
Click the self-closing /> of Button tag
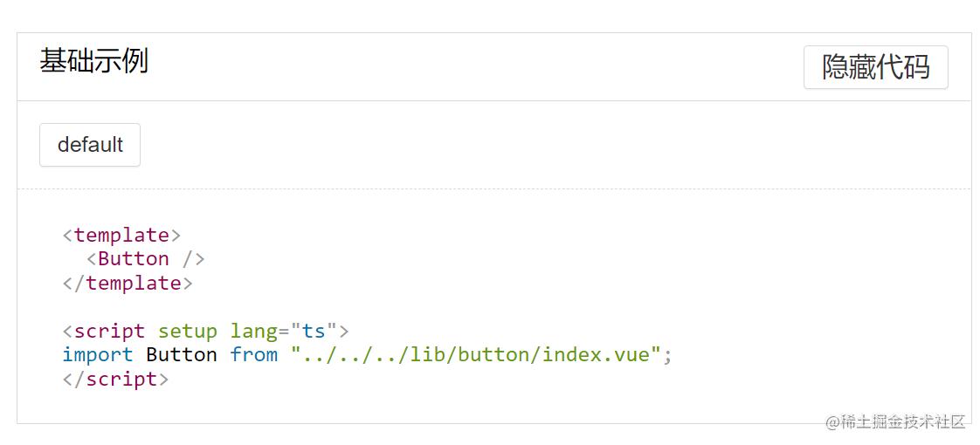click(193, 259)
